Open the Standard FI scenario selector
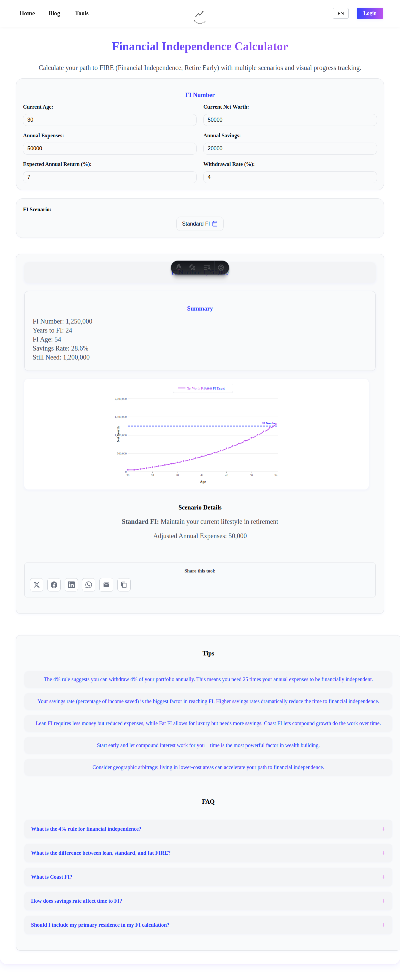Screen dimensions: 400x980 click(x=200, y=224)
